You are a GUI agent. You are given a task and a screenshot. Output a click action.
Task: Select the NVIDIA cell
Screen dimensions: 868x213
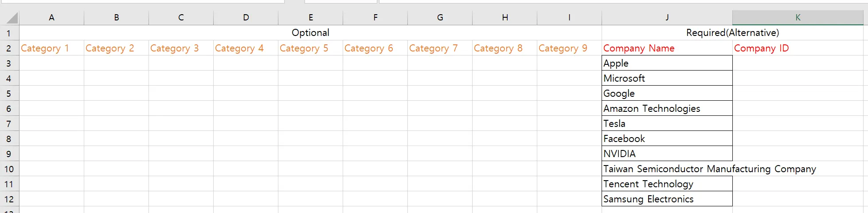pyautogui.click(x=667, y=154)
